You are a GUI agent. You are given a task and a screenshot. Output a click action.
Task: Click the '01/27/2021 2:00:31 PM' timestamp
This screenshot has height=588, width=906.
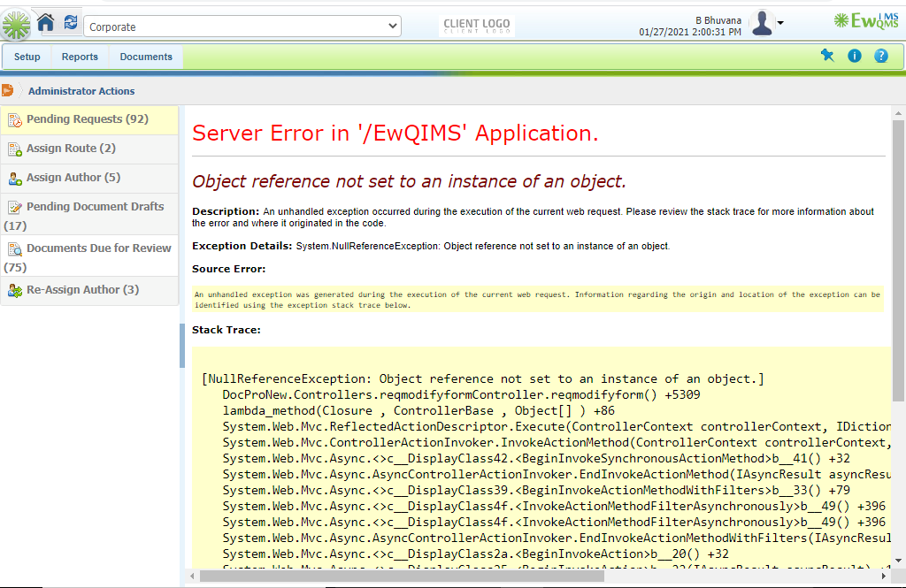click(x=690, y=33)
